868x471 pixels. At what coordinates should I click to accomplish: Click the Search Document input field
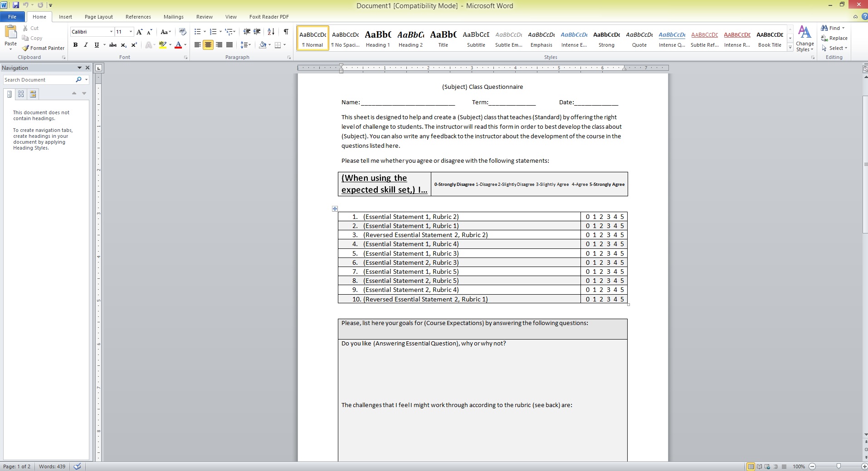click(39, 80)
